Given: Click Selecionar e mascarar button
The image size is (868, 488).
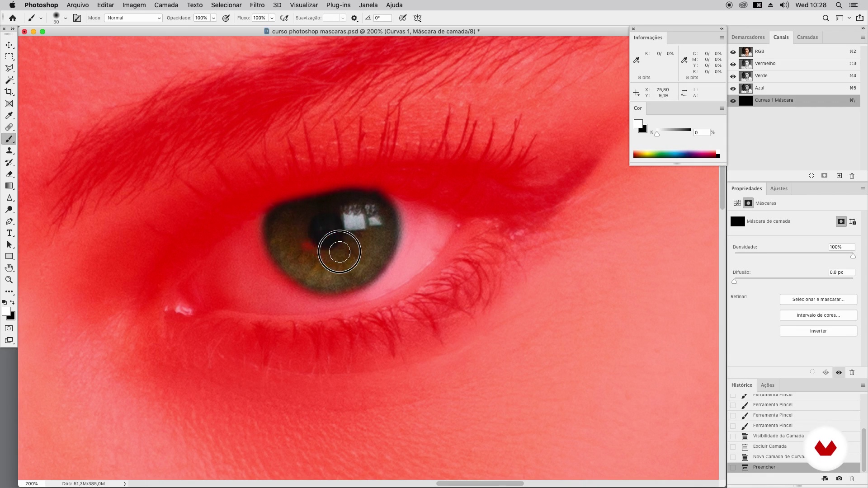Looking at the screenshot, I should tap(818, 300).
